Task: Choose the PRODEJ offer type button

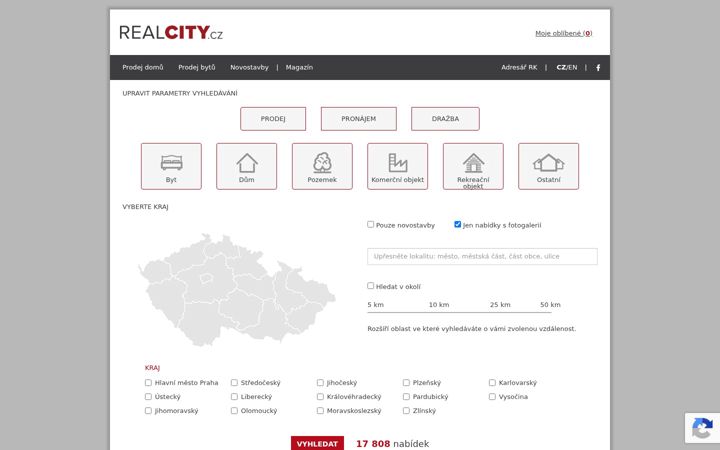Action: point(273,119)
